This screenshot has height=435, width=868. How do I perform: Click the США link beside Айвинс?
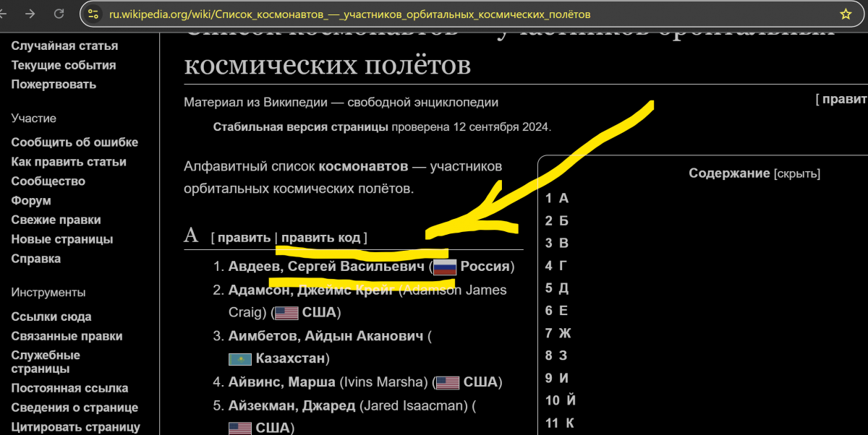(480, 382)
